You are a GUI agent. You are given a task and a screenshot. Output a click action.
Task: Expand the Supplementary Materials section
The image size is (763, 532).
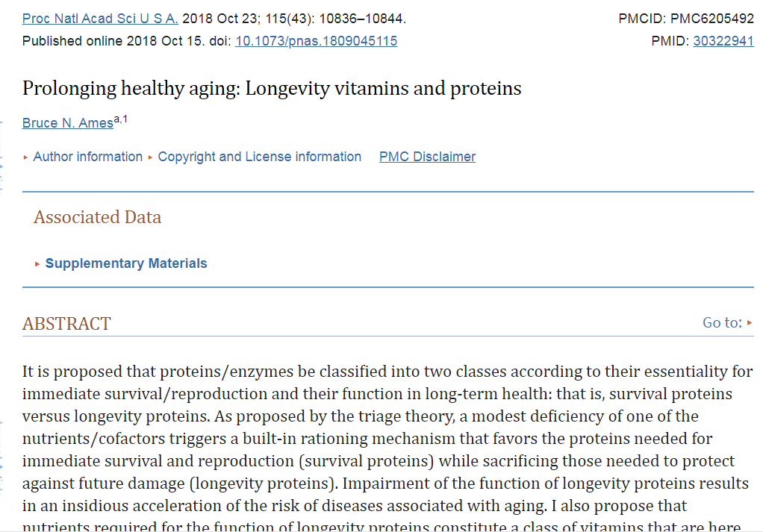click(x=126, y=263)
